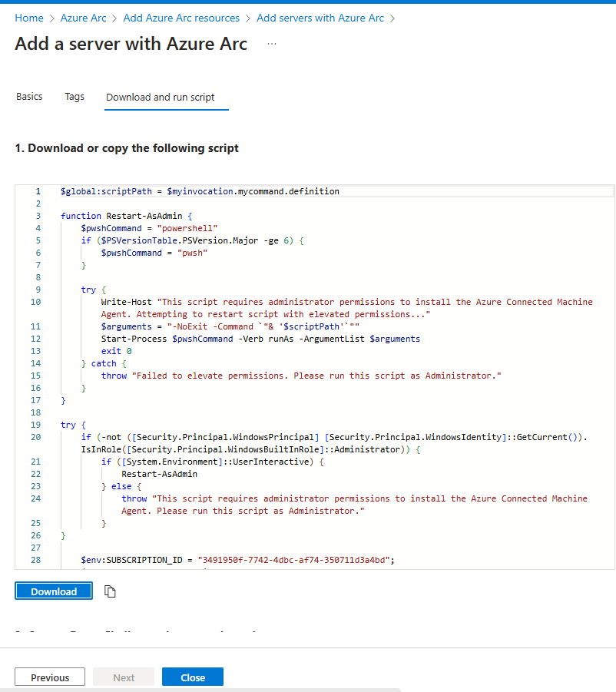This screenshot has height=692, width=616.
Task: Click the 'Failed to elevate permissions' throw line
Action: tap(301, 376)
